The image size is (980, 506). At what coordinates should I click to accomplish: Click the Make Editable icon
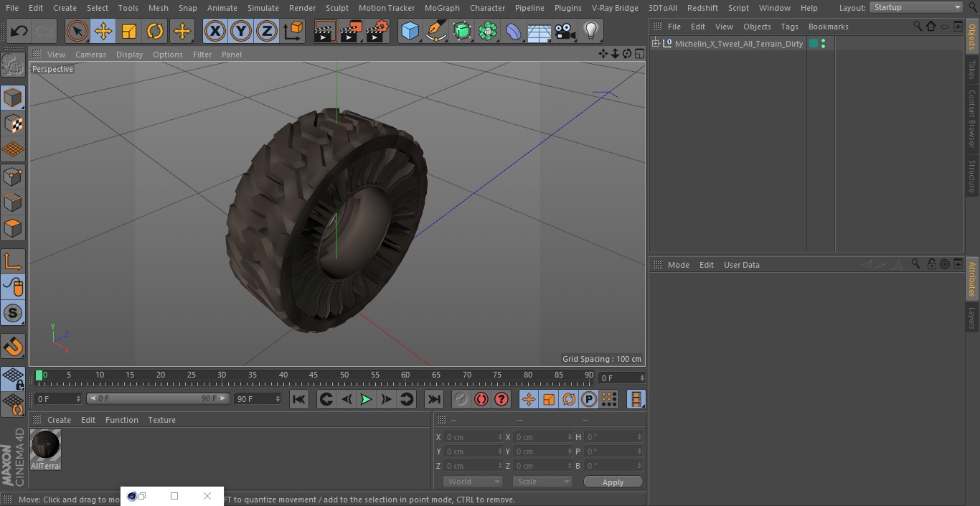[13, 65]
